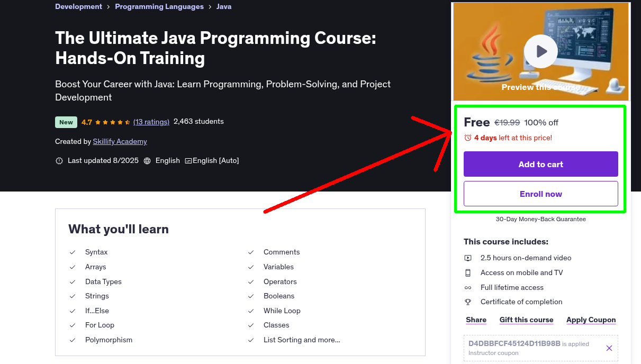The image size is (641, 364).
Task: Click the trophy certificate icon
Action: point(468,302)
